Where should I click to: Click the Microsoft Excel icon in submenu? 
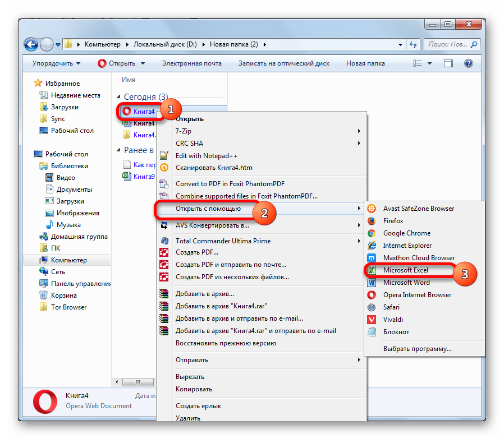pyautogui.click(x=372, y=270)
